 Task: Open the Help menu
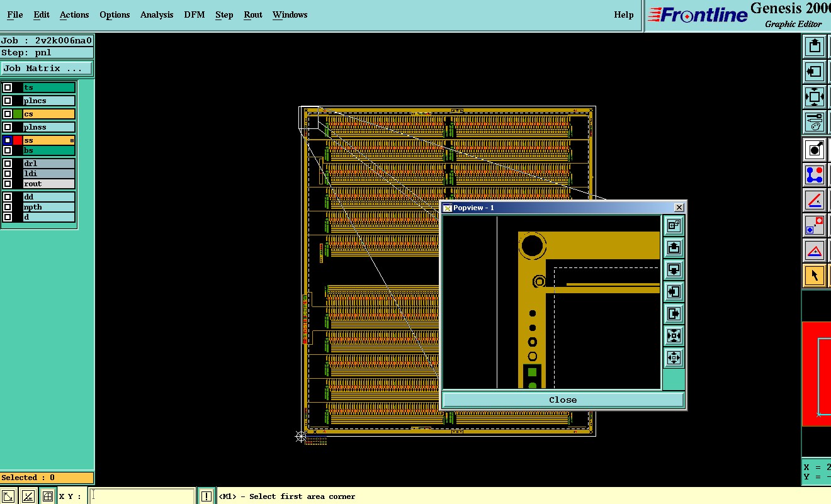624,14
